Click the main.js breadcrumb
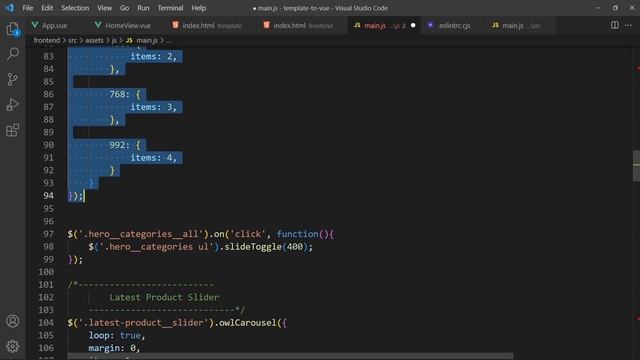640x360 pixels. pyautogui.click(x=147, y=40)
